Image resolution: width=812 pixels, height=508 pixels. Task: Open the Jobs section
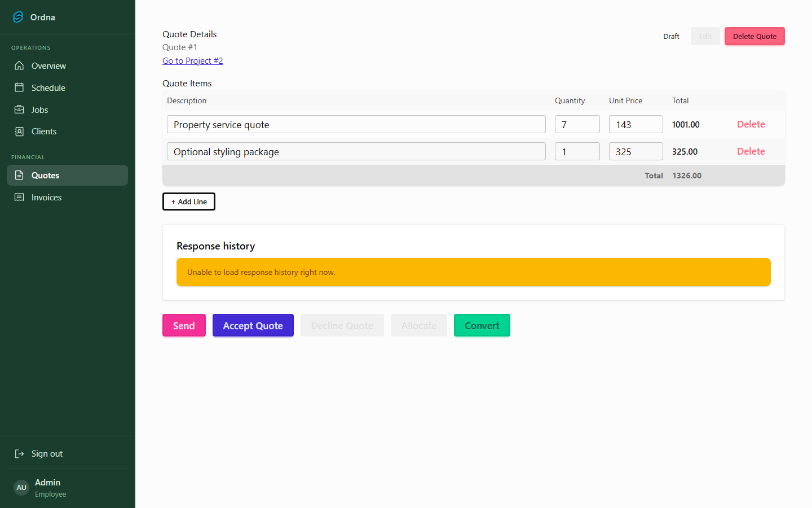tap(67, 110)
